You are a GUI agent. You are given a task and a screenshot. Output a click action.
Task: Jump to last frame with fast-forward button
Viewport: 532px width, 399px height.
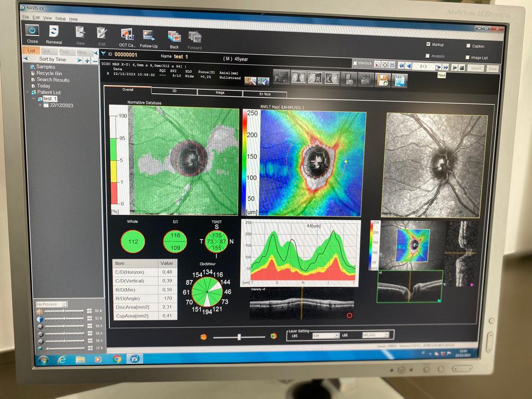(445, 68)
